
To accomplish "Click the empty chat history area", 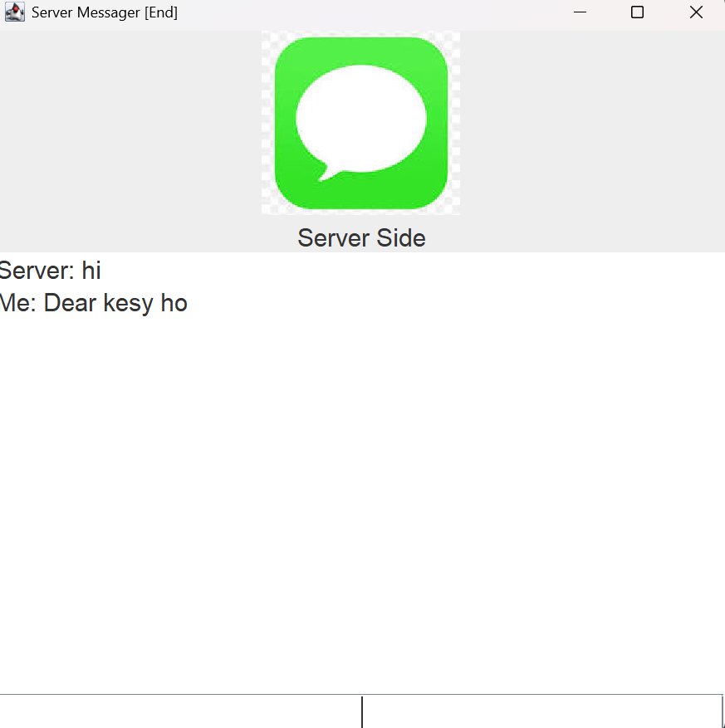I will 361,498.
